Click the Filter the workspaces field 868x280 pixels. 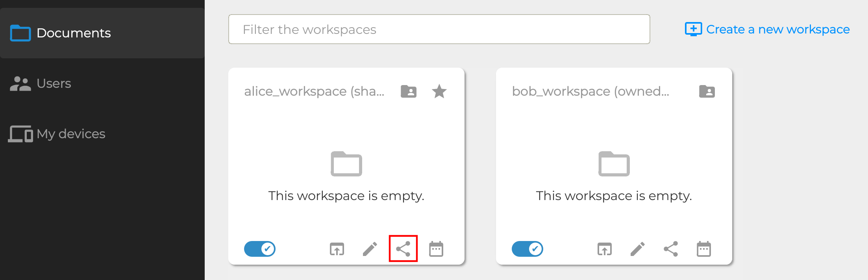click(439, 29)
